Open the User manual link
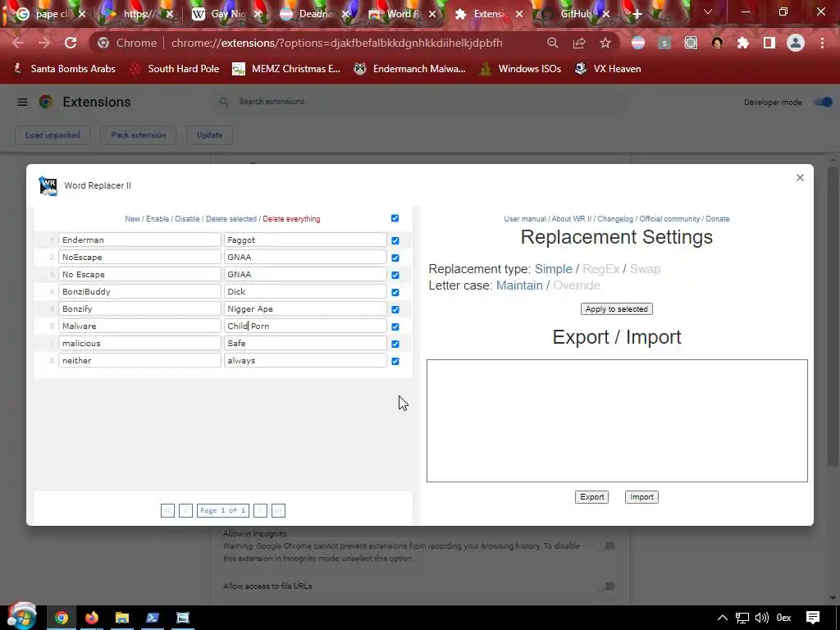The image size is (840, 630). [x=525, y=218]
